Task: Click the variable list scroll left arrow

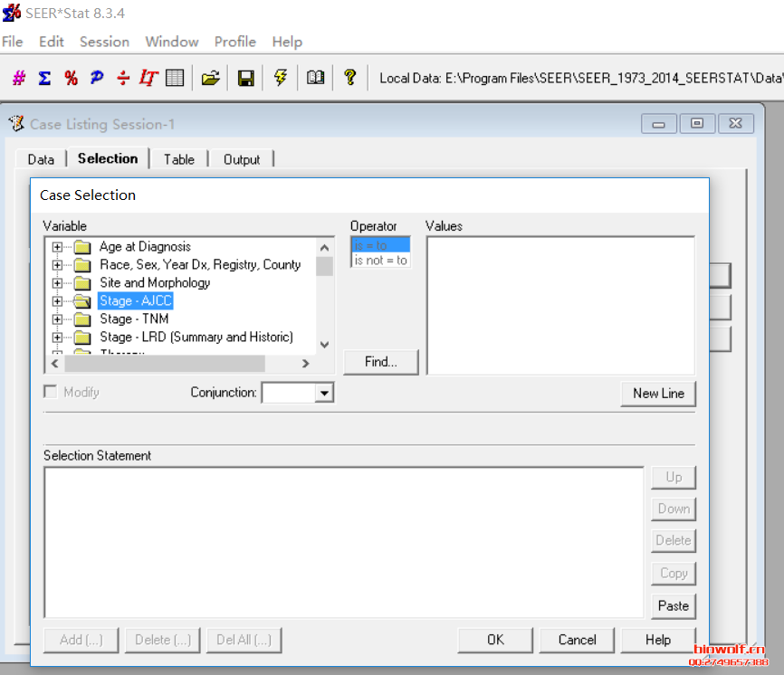Action: pyautogui.click(x=55, y=364)
